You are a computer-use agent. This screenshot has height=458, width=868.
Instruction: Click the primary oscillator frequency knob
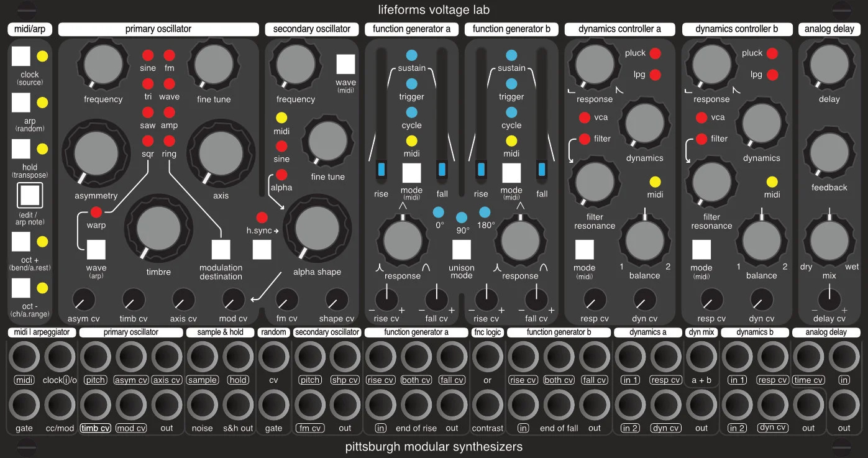[103, 66]
